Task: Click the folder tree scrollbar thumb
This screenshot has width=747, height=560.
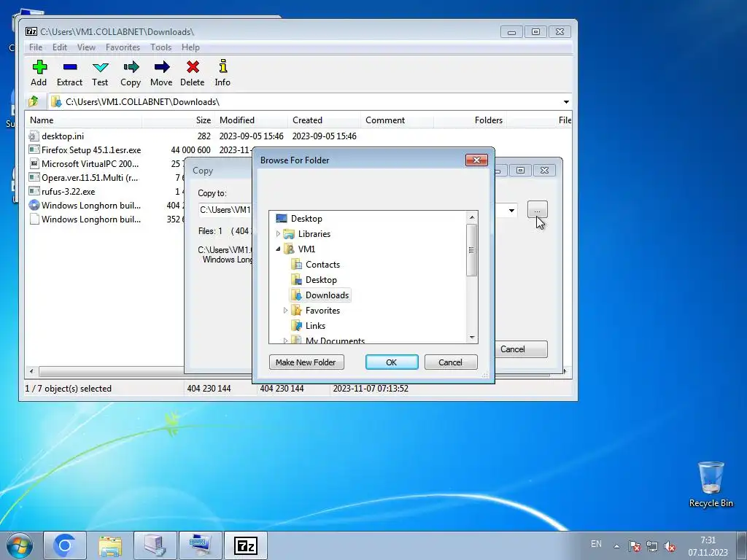Action: pos(472,250)
